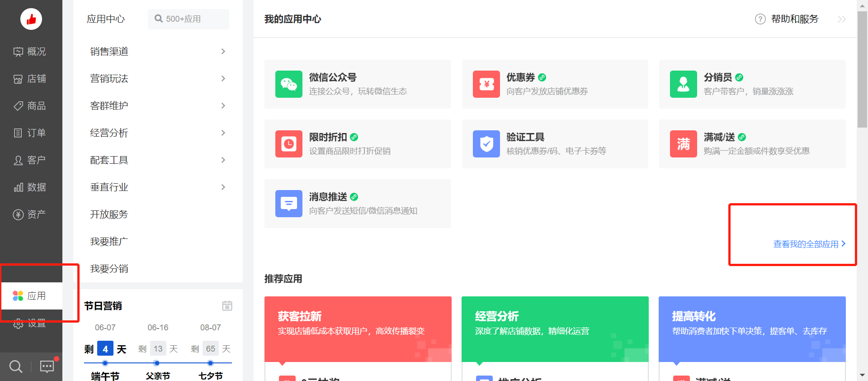Click the WeChat Official Account (微信公众号) icon
Screen dimensions: 868x381
point(288,84)
